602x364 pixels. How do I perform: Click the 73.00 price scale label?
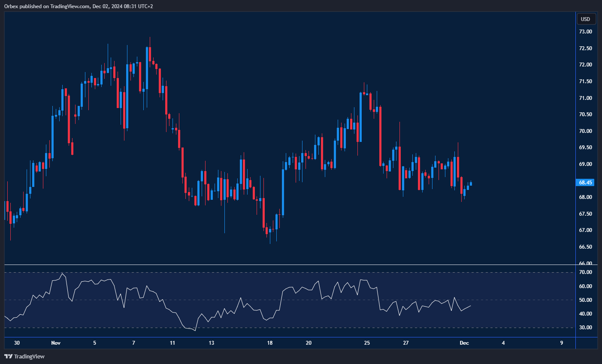pos(585,32)
